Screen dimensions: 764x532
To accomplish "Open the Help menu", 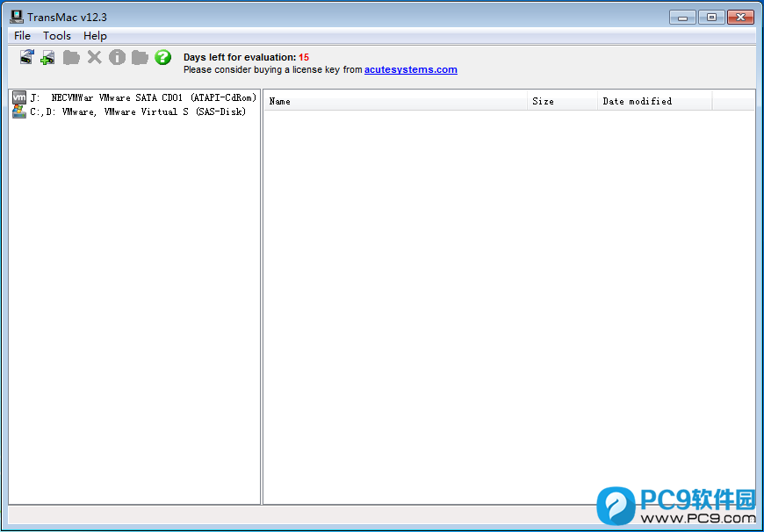I will coord(95,36).
